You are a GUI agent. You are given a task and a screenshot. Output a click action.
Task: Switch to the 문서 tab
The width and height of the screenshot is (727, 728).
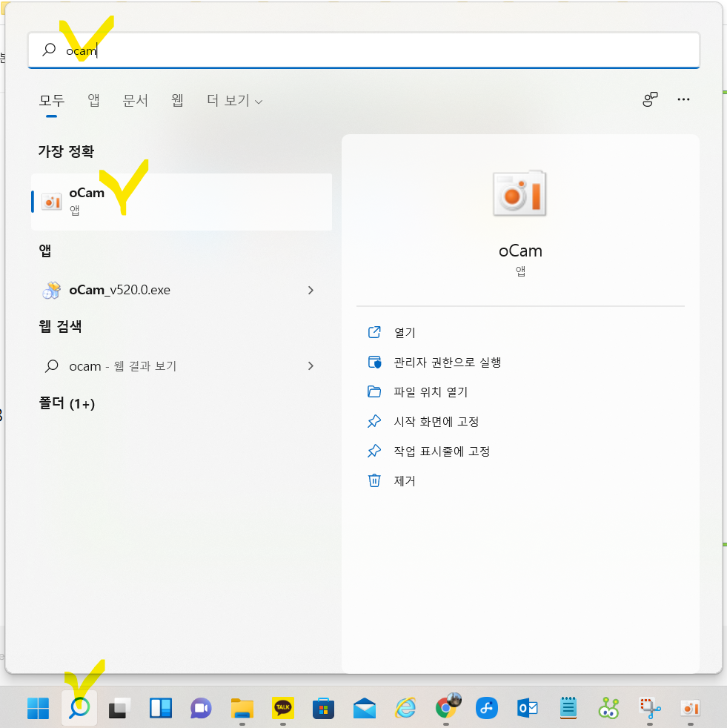[x=135, y=100]
